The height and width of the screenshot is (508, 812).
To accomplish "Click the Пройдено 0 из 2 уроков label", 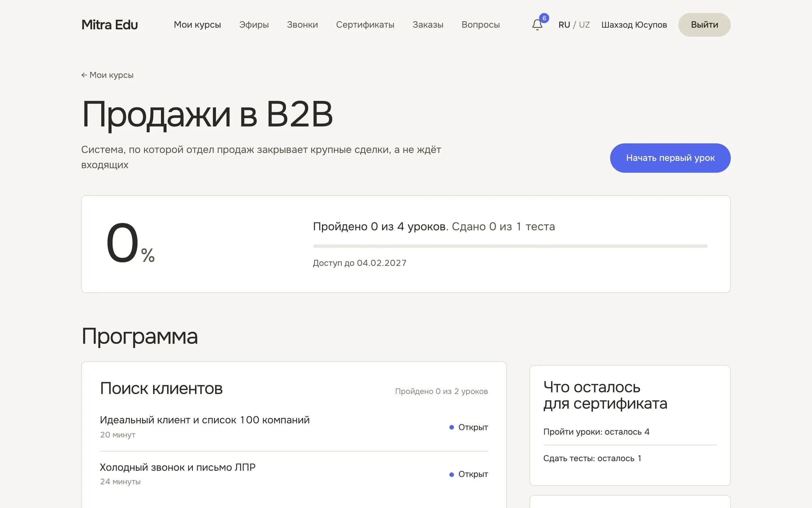I will [441, 391].
